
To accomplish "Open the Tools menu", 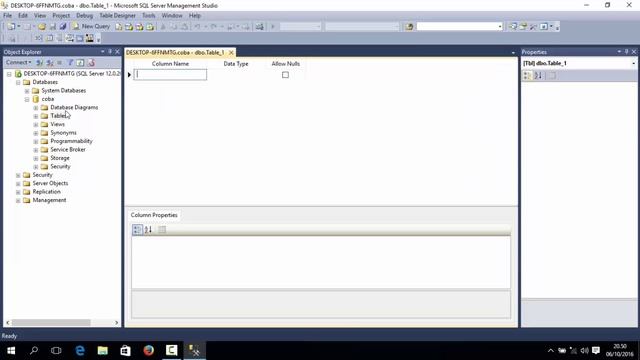I will tap(149, 16).
